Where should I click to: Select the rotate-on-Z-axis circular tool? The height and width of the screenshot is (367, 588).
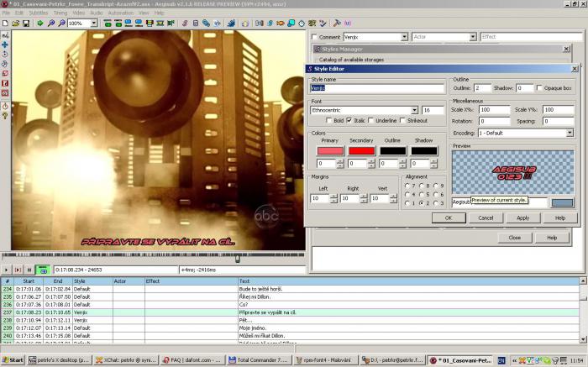[5, 55]
